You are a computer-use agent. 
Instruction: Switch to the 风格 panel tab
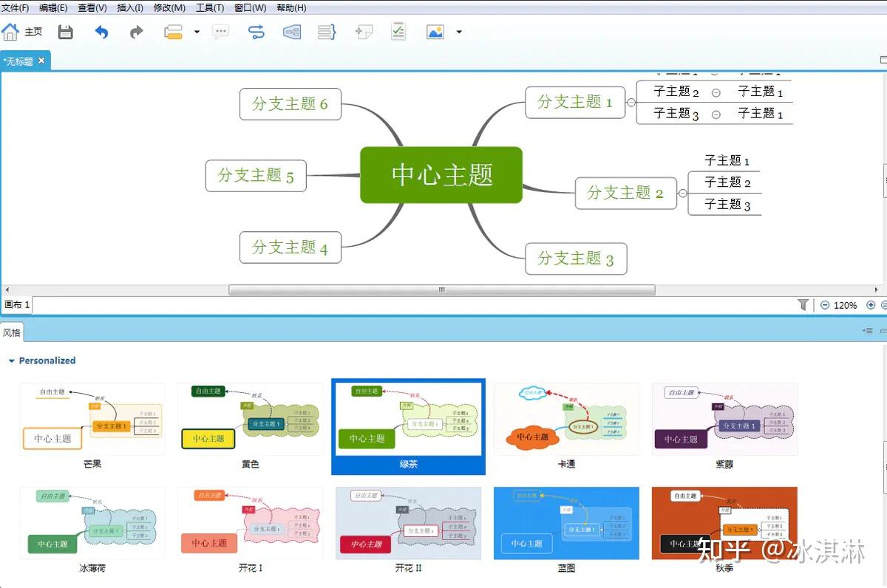(12, 332)
